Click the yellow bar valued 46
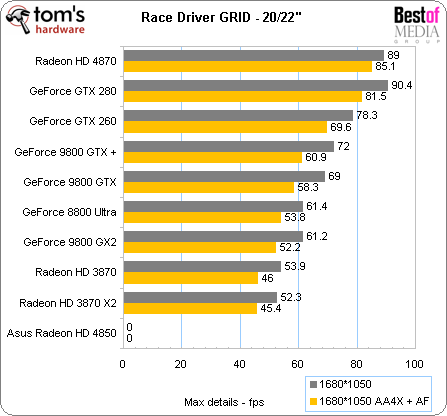 coord(191,278)
